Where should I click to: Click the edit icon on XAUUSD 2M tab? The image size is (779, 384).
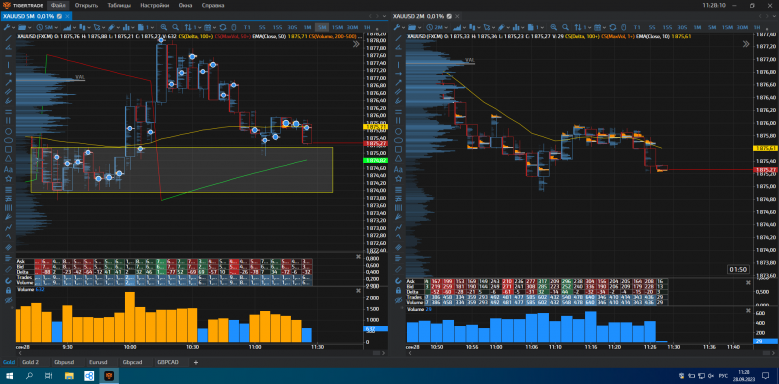point(449,16)
